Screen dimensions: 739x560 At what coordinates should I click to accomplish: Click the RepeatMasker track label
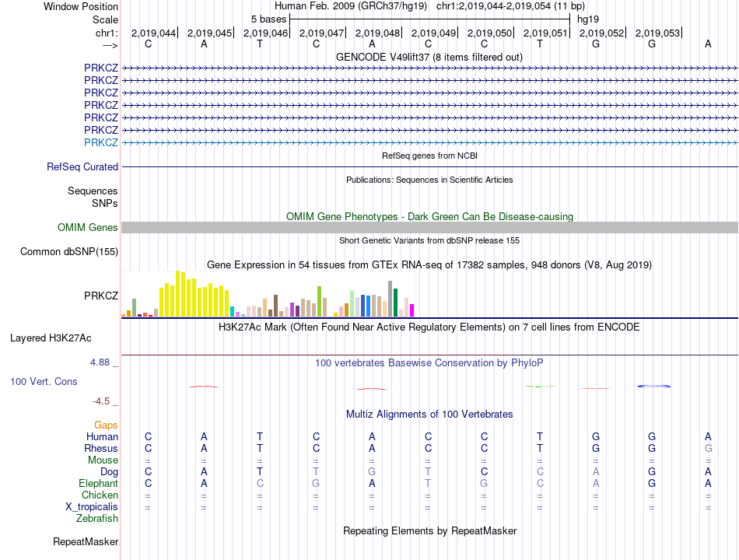coord(86,542)
